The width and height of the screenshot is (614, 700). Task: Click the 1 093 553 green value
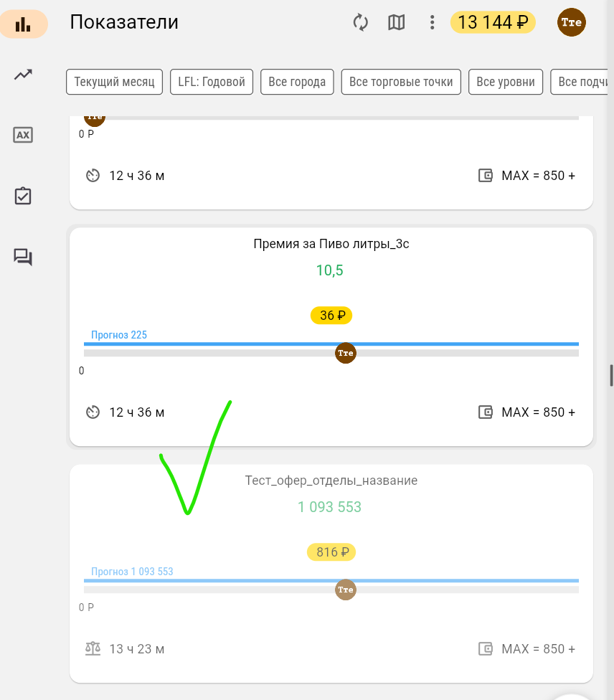click(329, 507)
